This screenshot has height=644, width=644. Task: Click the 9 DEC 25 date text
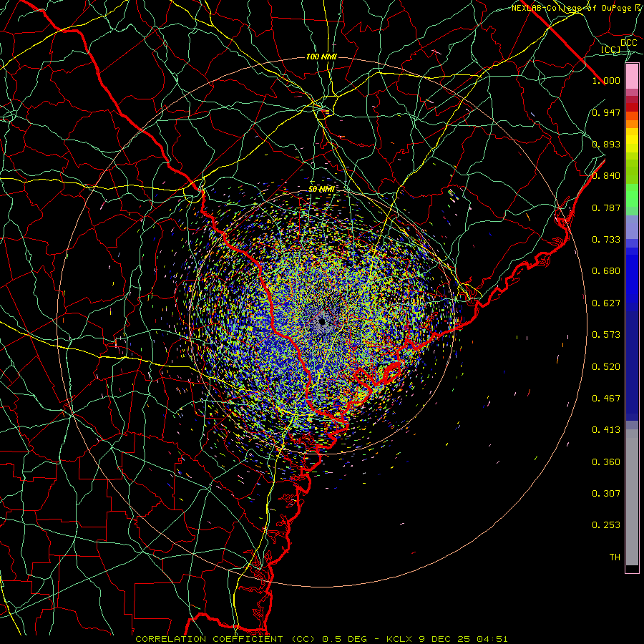click(445, 639)
